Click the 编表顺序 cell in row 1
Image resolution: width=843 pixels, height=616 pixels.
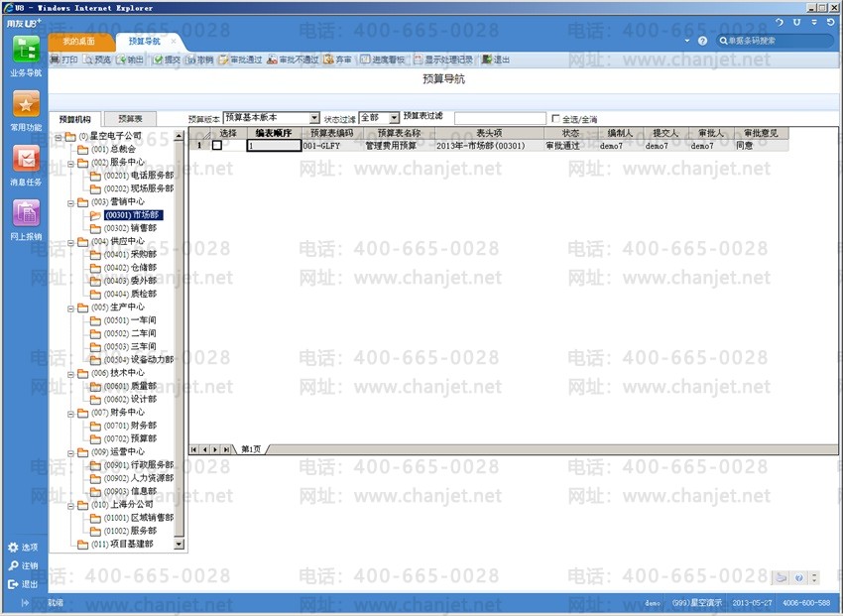coord(274,145)
